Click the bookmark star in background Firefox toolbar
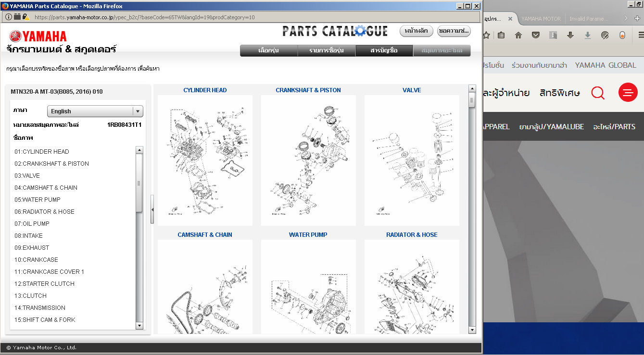The width and height of the screenshot is (644, 355). (x=486, y=35)
